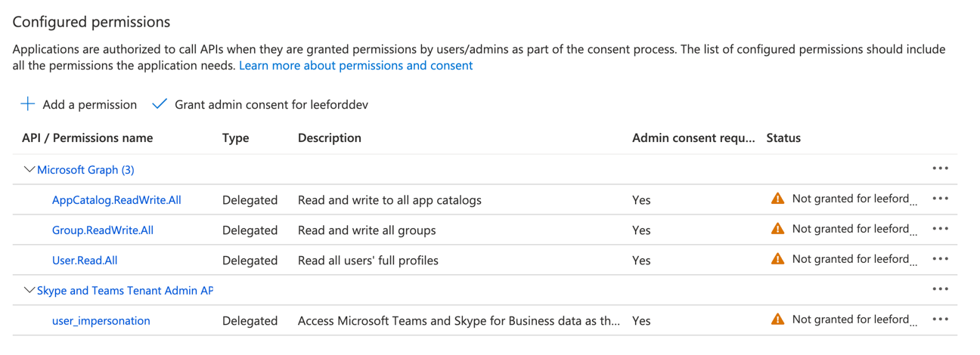The height and width of the screenshot is (355, 980).
Task: Open the Microsoft Graph (3) API link
Action: click(85, 170)
